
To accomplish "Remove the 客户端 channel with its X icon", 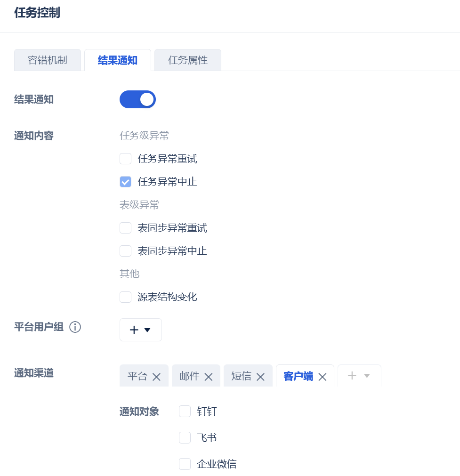I will tap(323, 377).
